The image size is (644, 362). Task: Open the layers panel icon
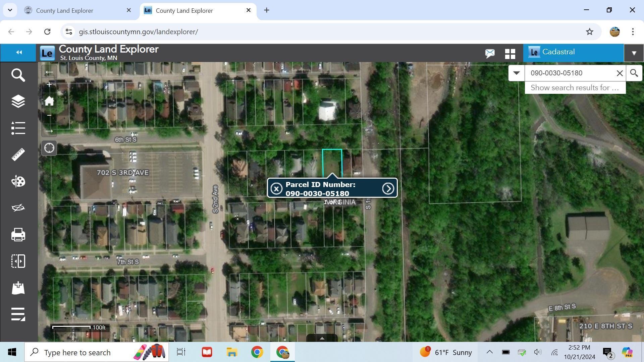(x=18, y=102)
